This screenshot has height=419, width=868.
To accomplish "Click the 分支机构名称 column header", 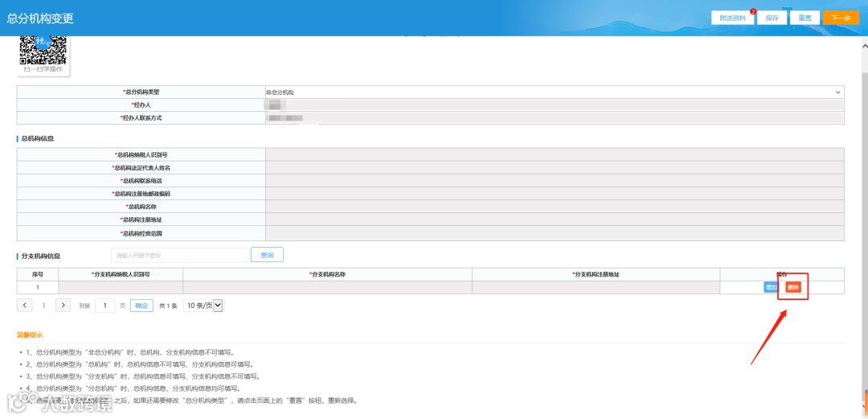I will pos(328,274).
